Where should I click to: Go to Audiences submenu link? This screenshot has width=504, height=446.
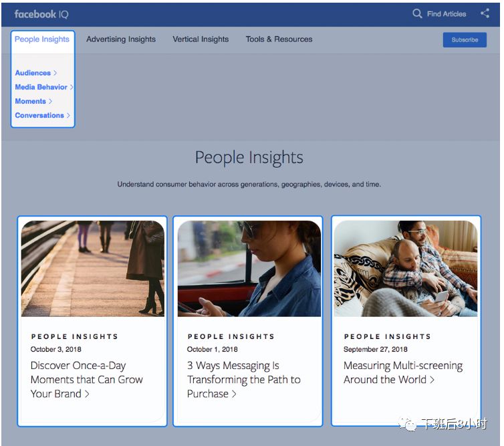click(33, 73)
